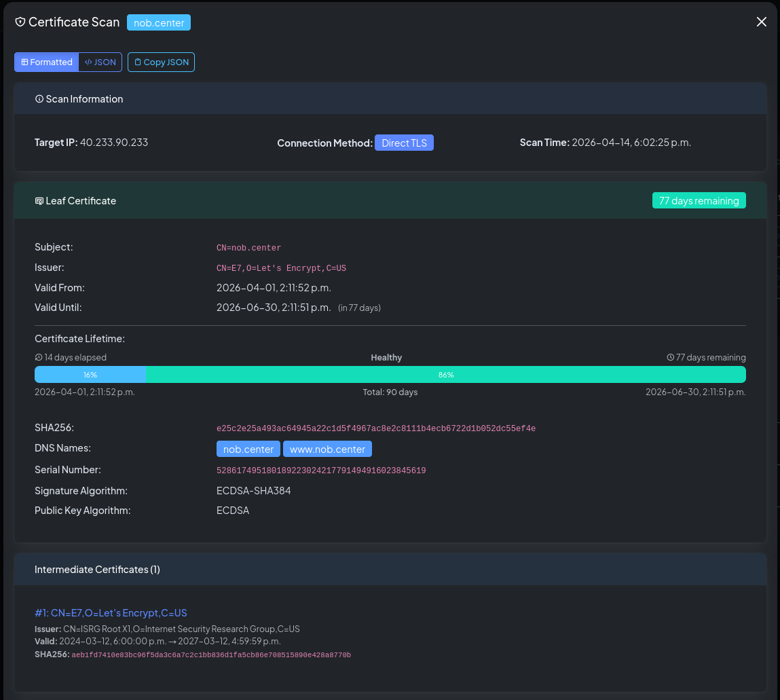Screen dimensions: 780x700
Task: Click the Leaf Certificate section header title
Action: coord(81,200)
